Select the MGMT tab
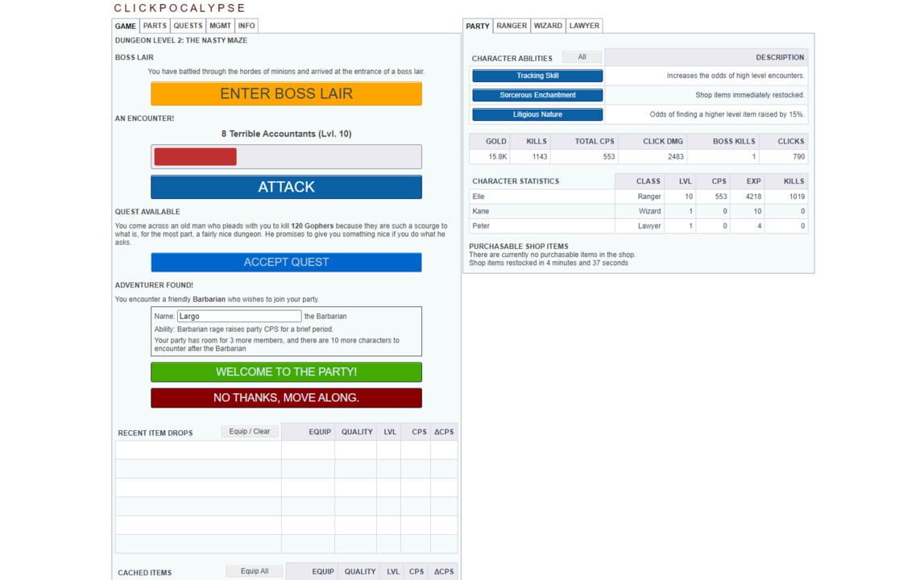 [x=220, y=25]
